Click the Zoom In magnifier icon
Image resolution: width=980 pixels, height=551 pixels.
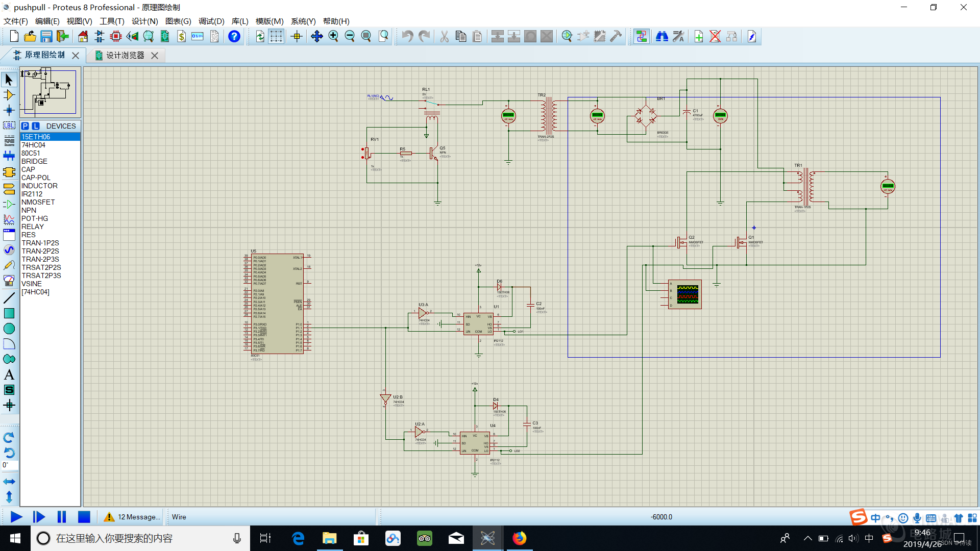(333, 36)
